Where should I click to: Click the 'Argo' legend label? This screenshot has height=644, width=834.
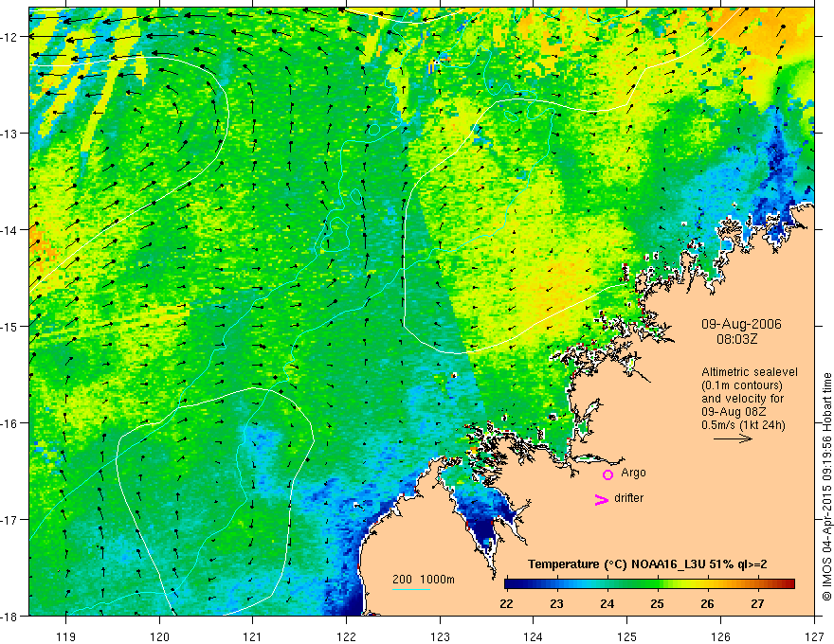633,473
